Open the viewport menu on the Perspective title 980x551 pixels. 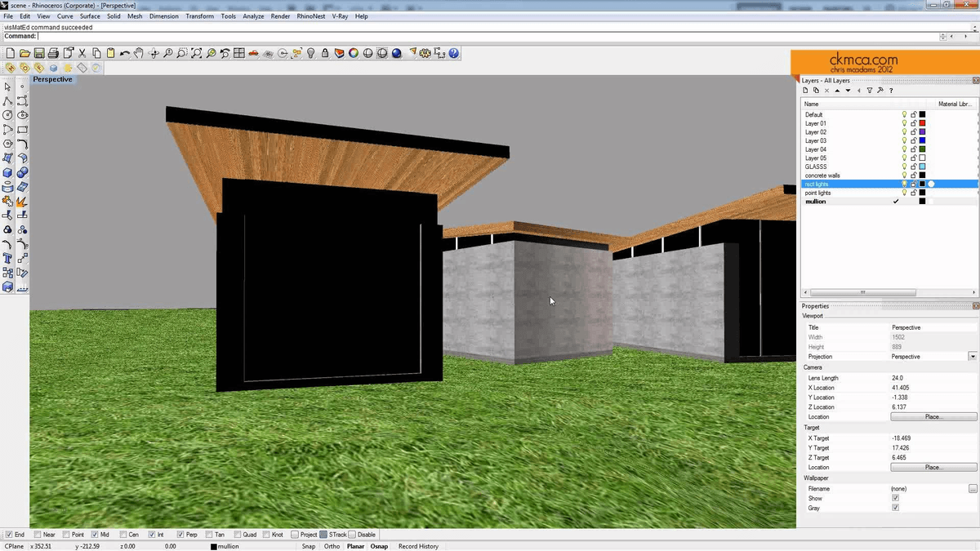[52, 79]
